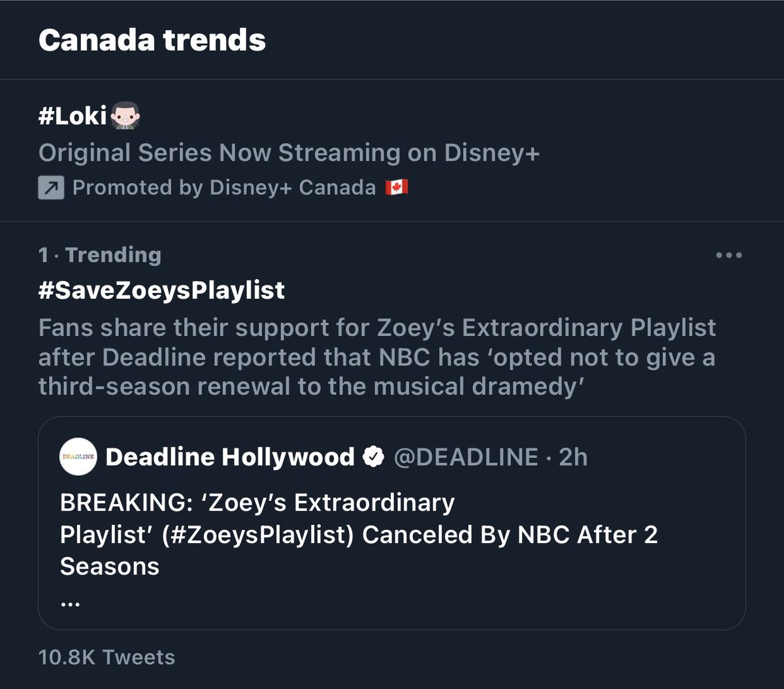This screenshot has width=784, height=689.
Task: Open the trend description about fan support
Action: tap(376, 358)
